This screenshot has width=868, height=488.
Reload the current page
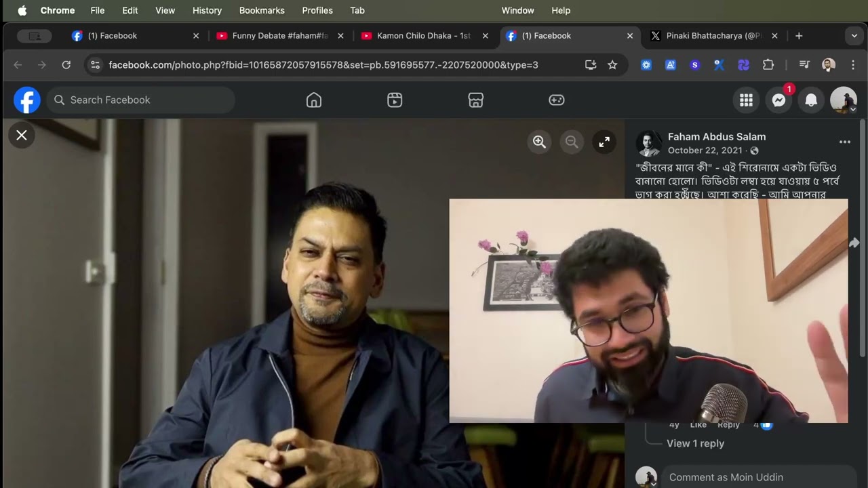pyautogui.click(x=66, y=65)
